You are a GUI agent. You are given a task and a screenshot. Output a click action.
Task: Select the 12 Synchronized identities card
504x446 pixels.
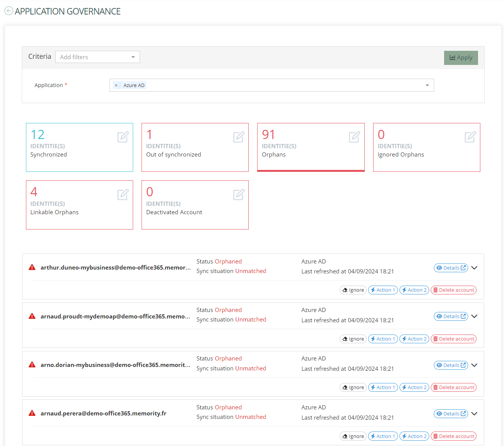tap(79, 147)
